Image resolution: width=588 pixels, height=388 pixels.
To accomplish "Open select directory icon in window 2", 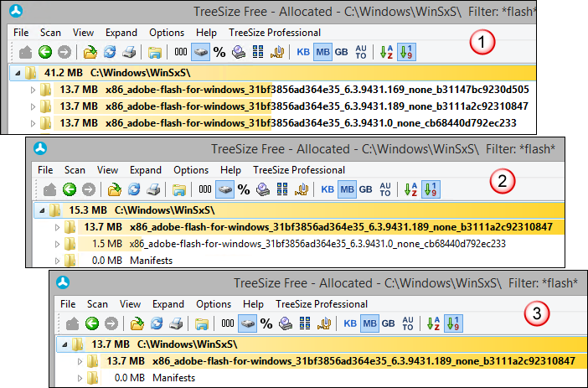I will (115, 189).
